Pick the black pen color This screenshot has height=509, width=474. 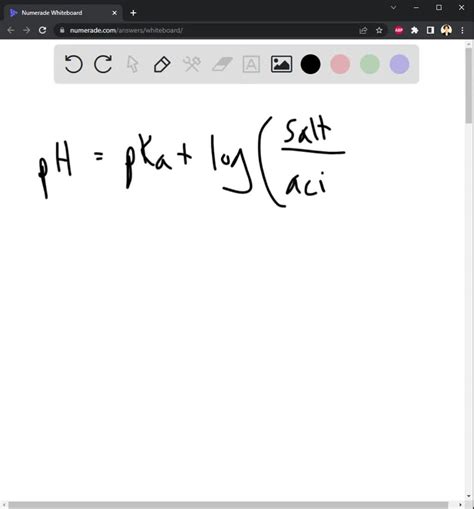pos(310,64)
